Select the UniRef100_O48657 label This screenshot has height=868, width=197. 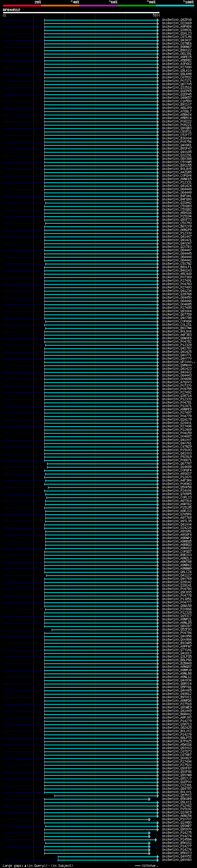tap(177, 98)
